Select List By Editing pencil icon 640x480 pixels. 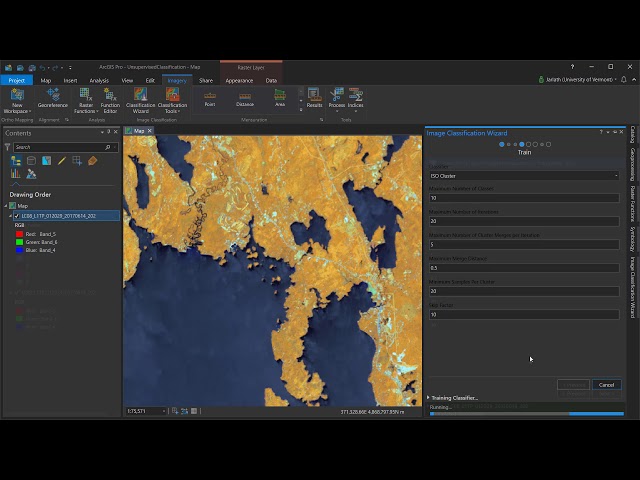[62, 161]
